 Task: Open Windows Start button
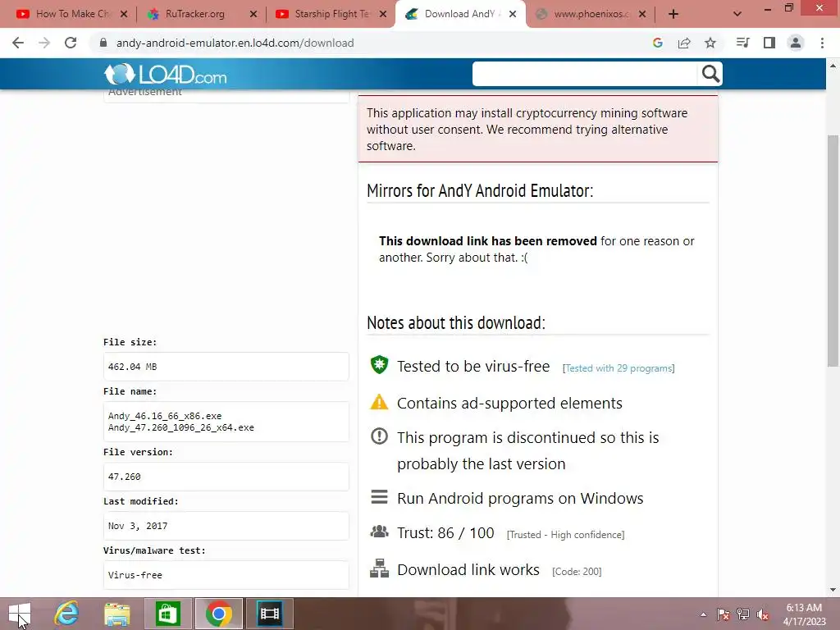coord(20,614)
